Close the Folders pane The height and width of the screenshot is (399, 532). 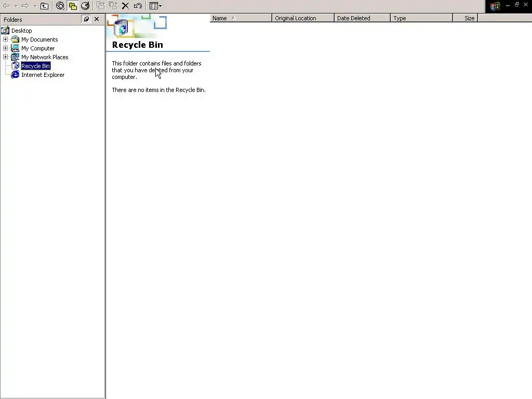tap(97, 19)
